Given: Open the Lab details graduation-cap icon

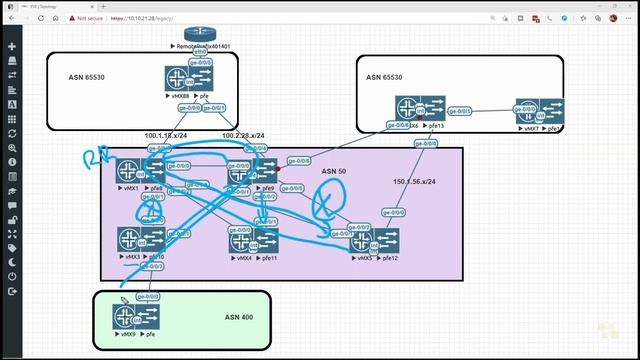Looking at the screenshot, I should [12, 191].
